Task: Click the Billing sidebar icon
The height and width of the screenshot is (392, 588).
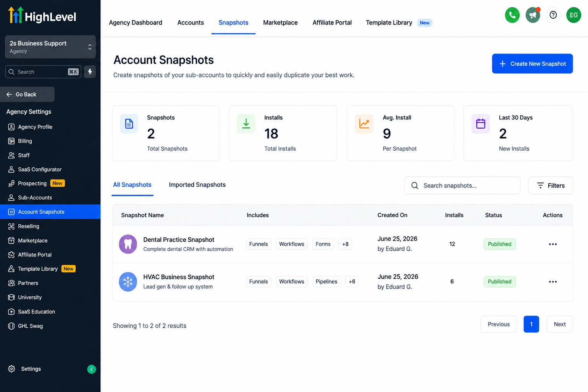Action: click(x=11, y=141)
